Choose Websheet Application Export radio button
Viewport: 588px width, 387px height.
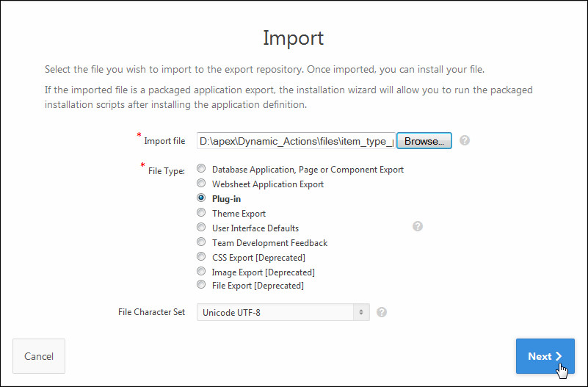(x=201, y=184)
